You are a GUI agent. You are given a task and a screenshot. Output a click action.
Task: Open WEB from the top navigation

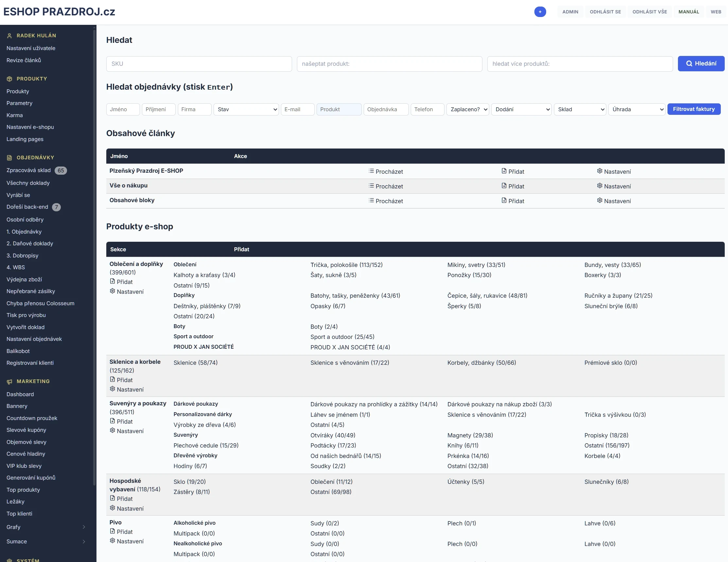[x=716, y=12]
